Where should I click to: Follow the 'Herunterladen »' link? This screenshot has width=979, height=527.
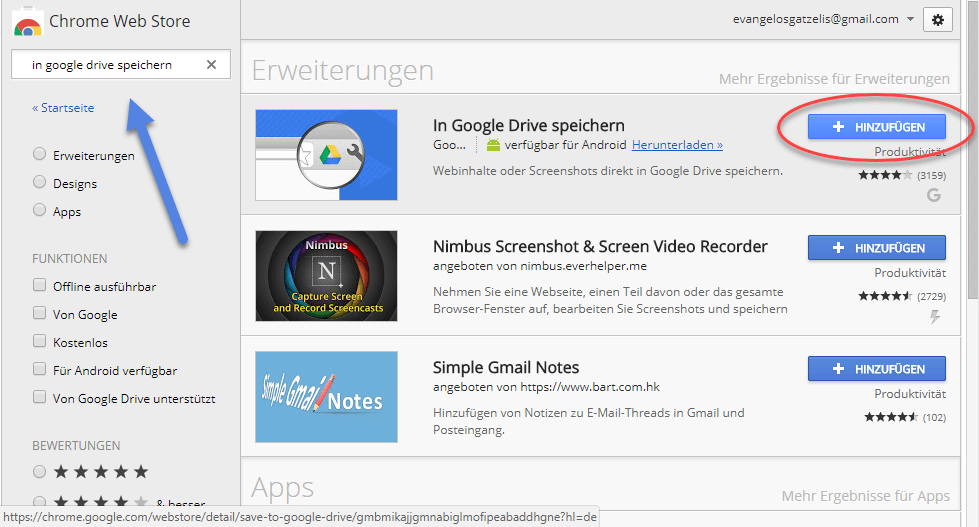point(677,146)
